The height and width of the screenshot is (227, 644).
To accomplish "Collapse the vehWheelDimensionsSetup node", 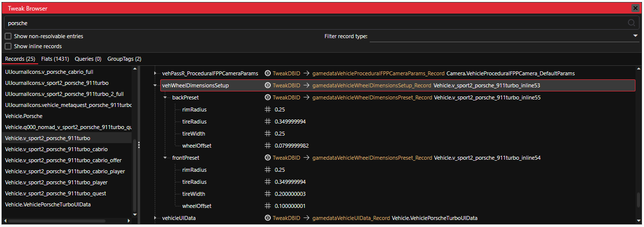I will point(155,85).
